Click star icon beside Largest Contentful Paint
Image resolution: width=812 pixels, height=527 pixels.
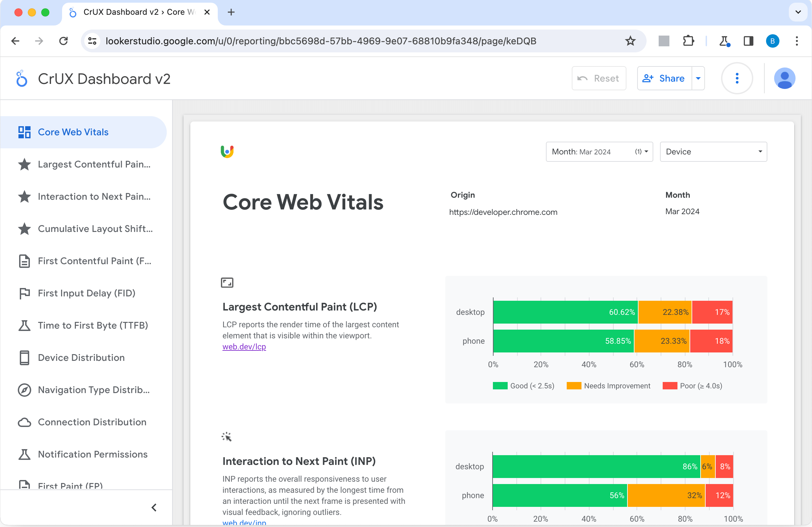tap(24, 164)
